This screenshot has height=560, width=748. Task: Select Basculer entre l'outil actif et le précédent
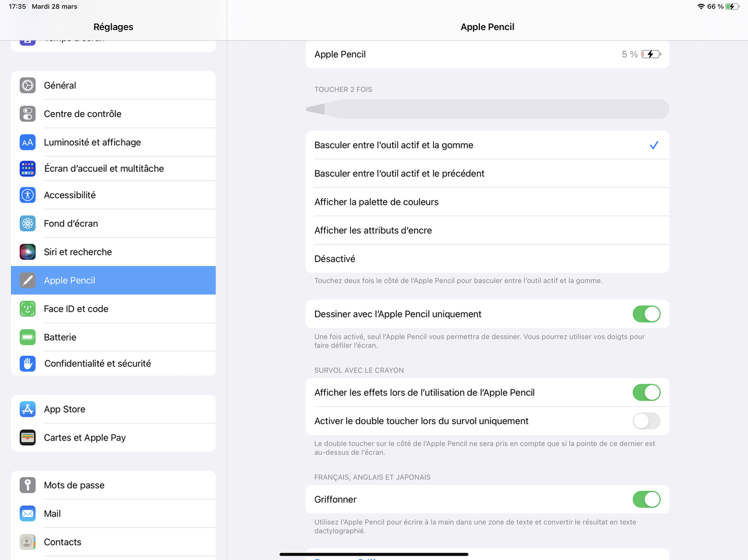tap(487, 173)
